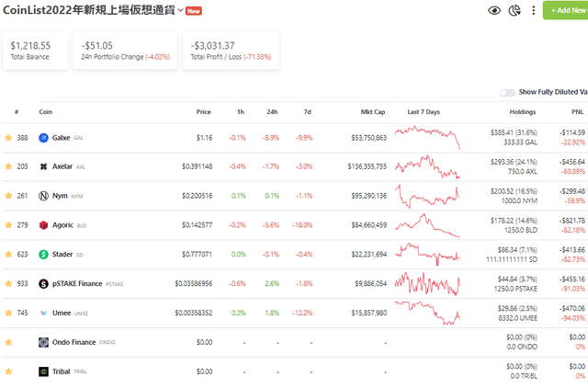This screenshot has height=388, width=588.
Task: View the Galxe 7-day sparkline chart
Action: pyautogui.click(x=427, y=138)
